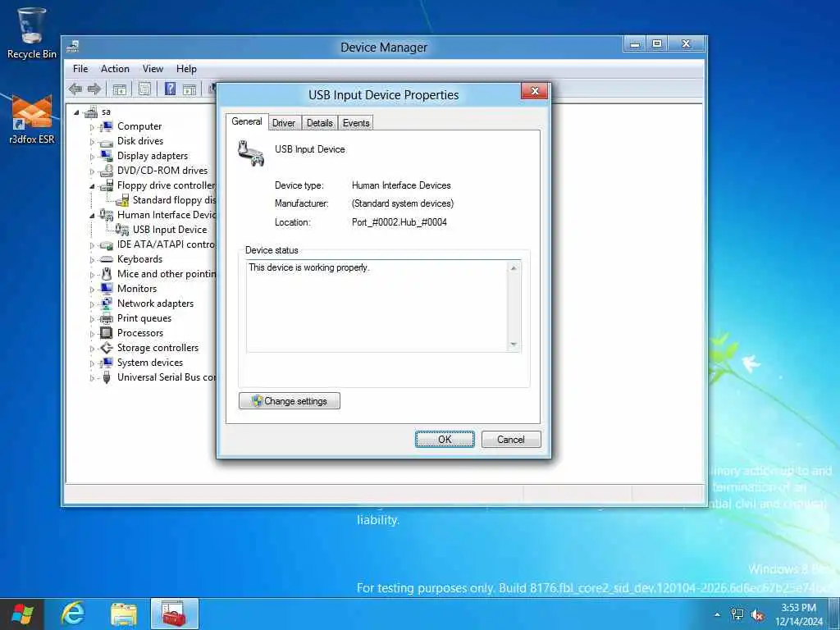Open the View menu
840x630 pixels.
pyautogui.click(x=153, y=69)
